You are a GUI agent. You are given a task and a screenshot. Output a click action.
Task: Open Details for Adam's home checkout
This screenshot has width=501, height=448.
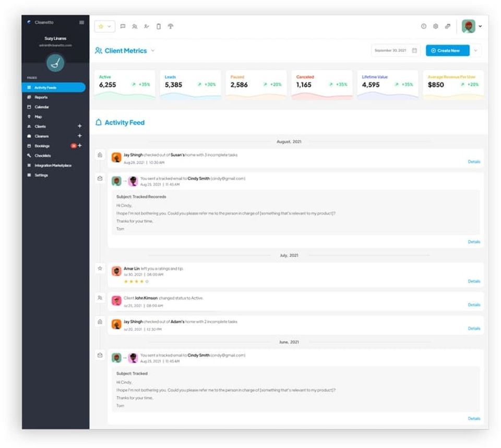click(474, 328)
